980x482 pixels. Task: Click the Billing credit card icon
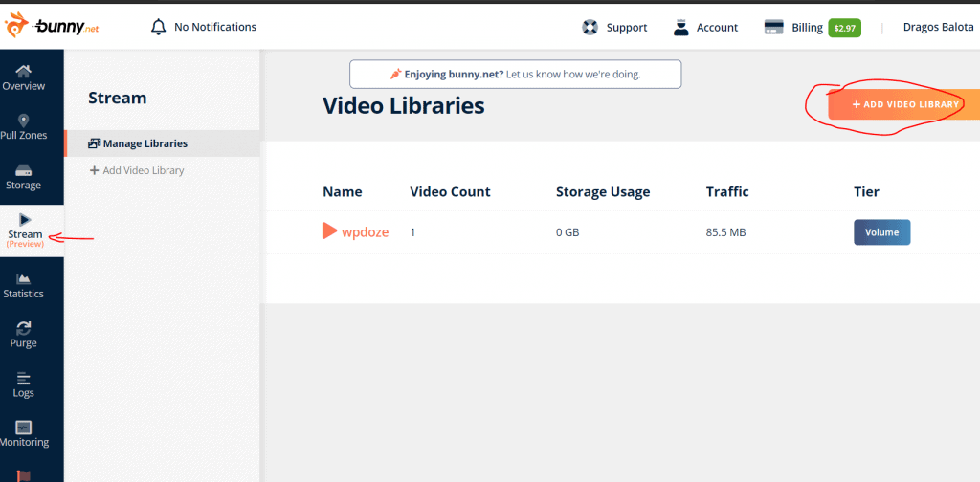pyautogui.click(x=774, y=28)
